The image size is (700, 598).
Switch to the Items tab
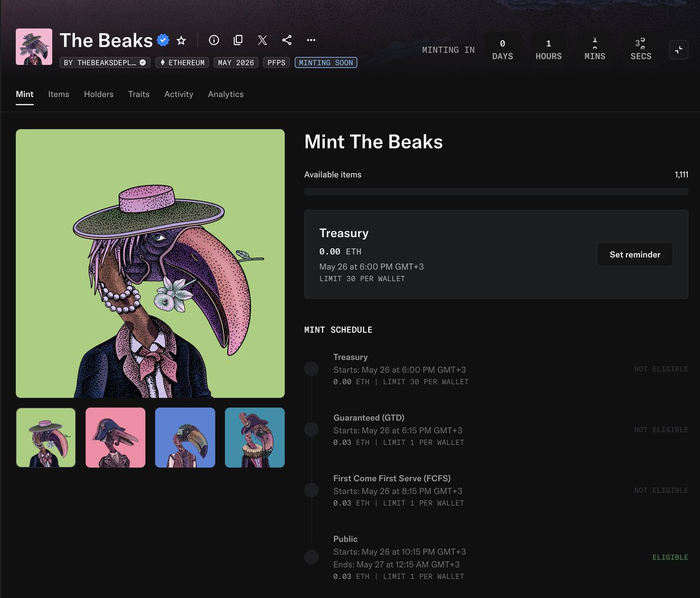(x=58, y=94)
